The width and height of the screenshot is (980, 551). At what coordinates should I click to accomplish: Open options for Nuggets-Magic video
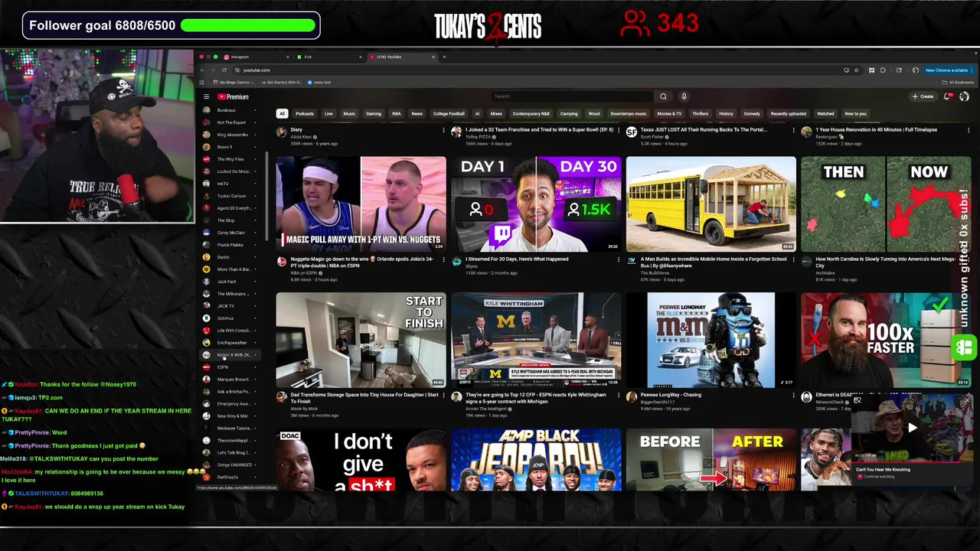pos(443,259)
